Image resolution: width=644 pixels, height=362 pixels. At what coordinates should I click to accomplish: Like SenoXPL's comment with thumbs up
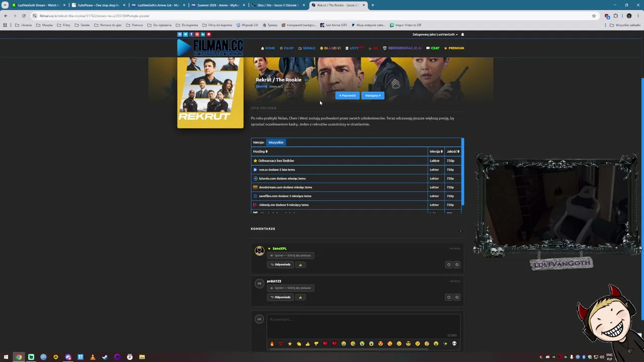(x=300, y=264)
